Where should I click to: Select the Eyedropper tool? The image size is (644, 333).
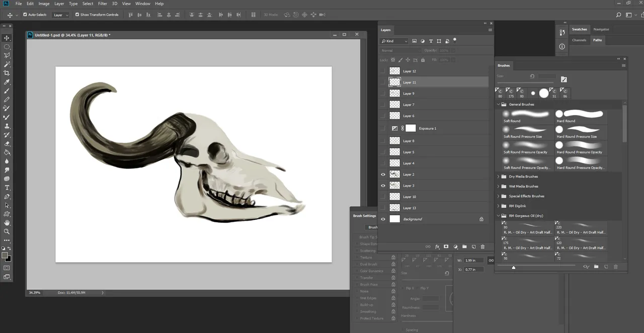pos(7,82)
